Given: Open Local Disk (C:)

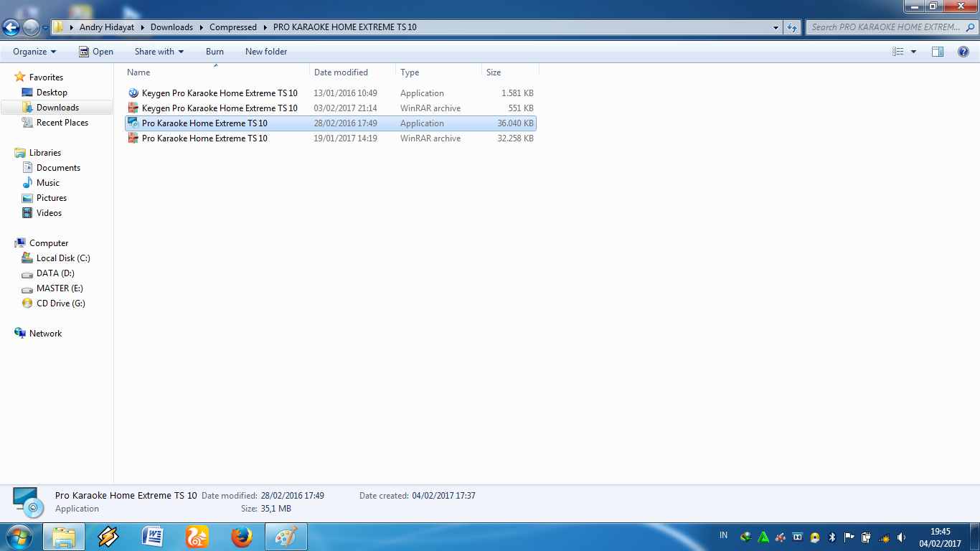Looking at the screenshot, I should click(63, 258).
